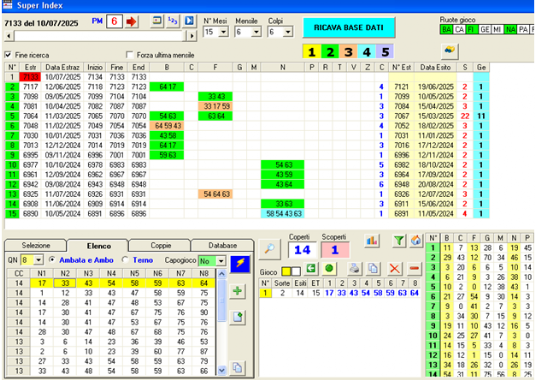Viewport: 535px width, 380px height.
Task: Click the Data Esito column header
Action: [x=435, y=67]
